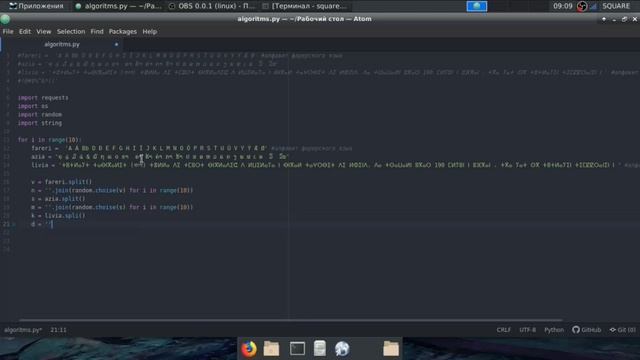Open the file cabinet icon in dock
640x360 pixels.
tap(320, 349)
